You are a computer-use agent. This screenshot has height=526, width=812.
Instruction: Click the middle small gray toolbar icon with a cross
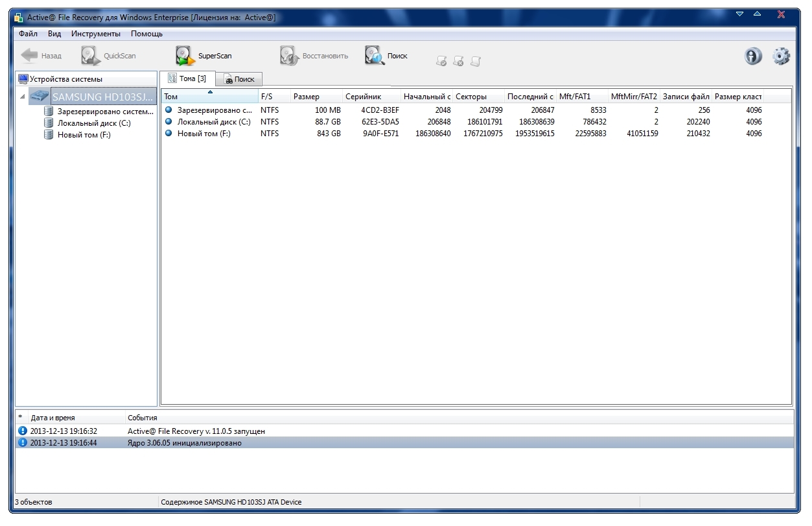(x=458, y=61)
